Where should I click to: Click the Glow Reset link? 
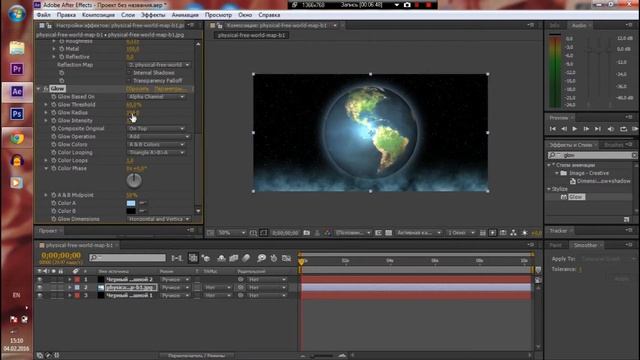click(x=138, y=89)
